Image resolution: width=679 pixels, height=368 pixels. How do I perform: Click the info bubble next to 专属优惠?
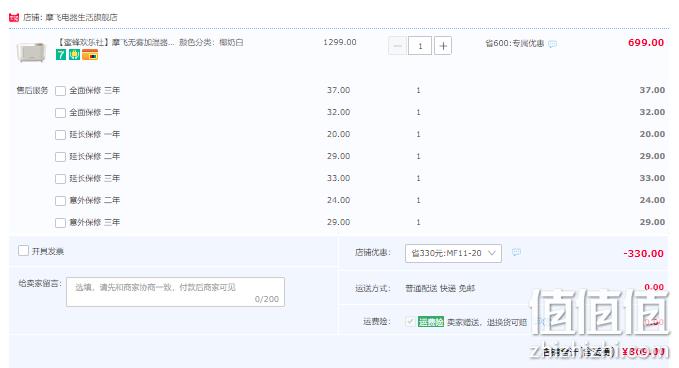pos(553,44)
